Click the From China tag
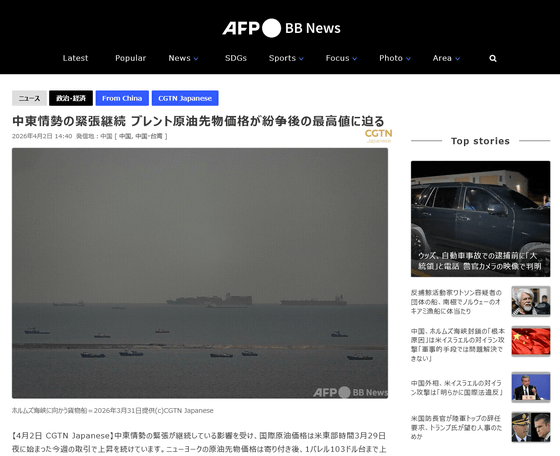The image size is (560, 456). click(x=122, y=98)
